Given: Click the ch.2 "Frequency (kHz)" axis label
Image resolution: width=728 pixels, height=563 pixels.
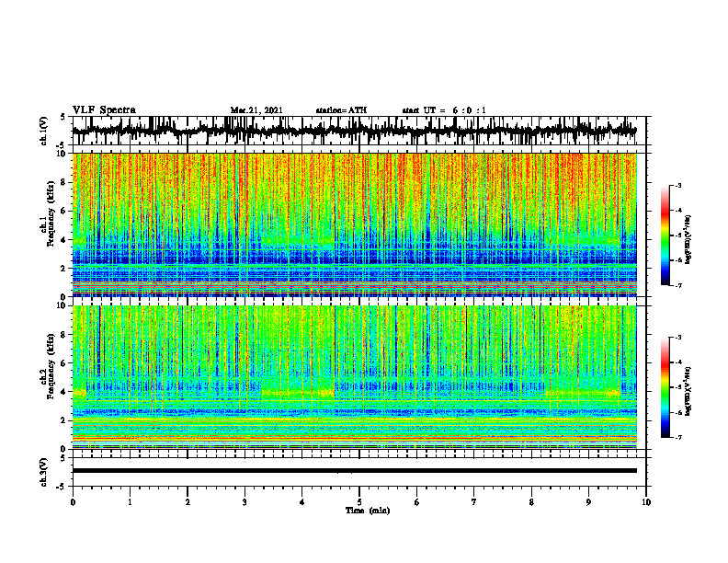Looking at the screenshot, I should point(51,366).
